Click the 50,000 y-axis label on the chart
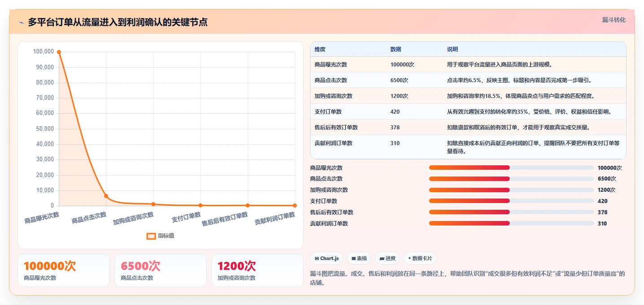Screen dimensions: 644x305 point(44,128)
